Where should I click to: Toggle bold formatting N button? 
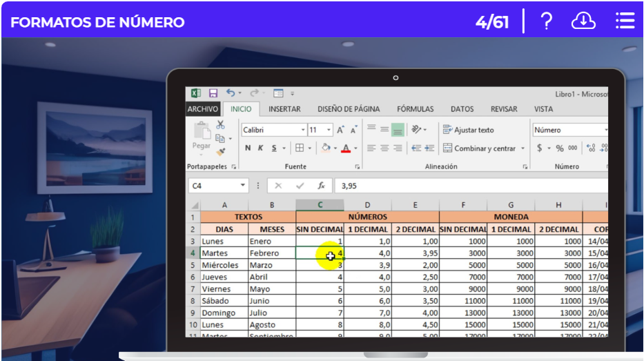[x=248, y=148]
